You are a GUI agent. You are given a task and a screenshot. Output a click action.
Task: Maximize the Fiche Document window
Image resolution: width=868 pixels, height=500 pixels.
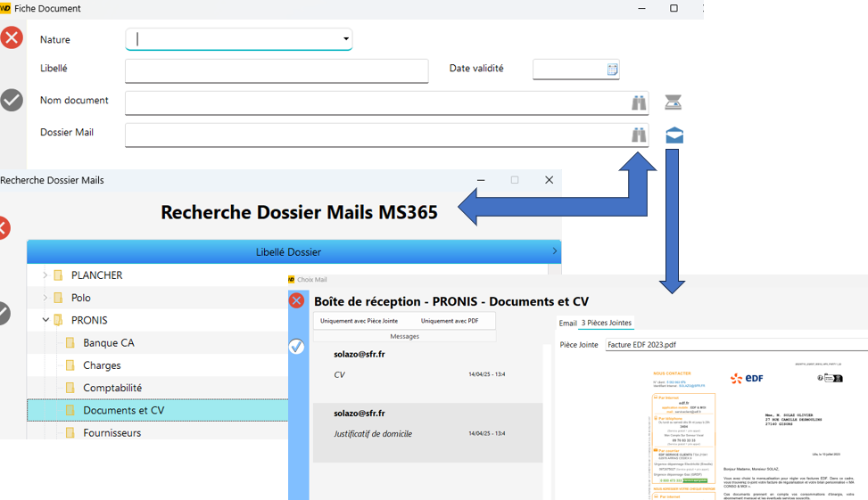[x=674, y=8]
